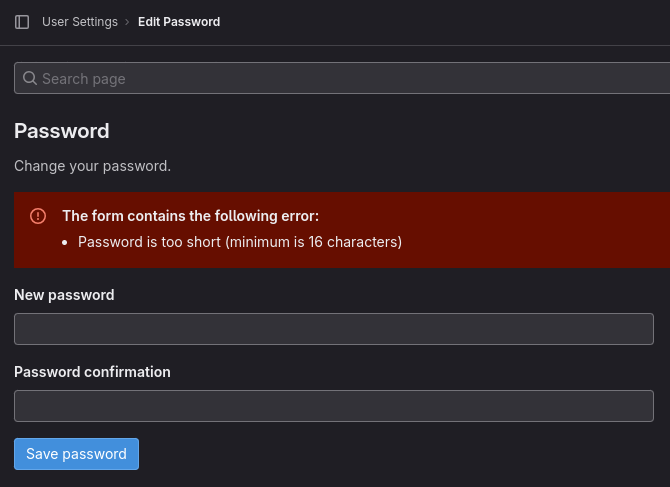
Task: Click the breadcrumb chevron separator
Action: [128, 22]
